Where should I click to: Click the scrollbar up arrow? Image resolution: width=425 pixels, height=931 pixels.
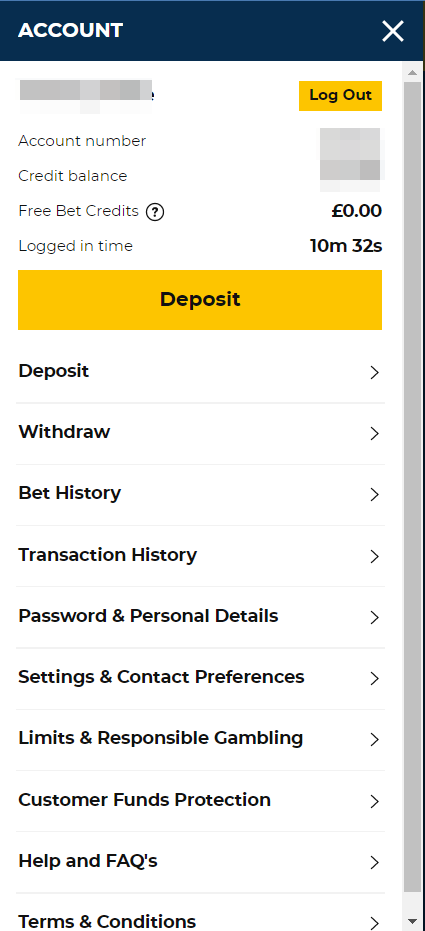[413, 72]
